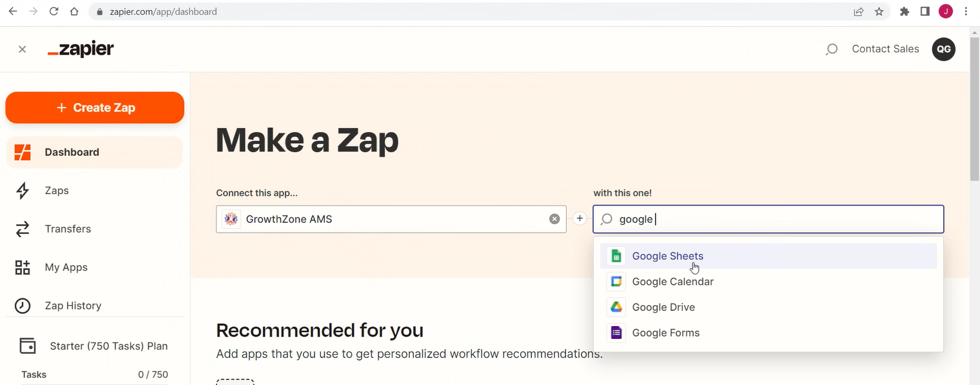Screen dimensions: 980x385
Task: Click the address bar URL
Action: [163, 12]
